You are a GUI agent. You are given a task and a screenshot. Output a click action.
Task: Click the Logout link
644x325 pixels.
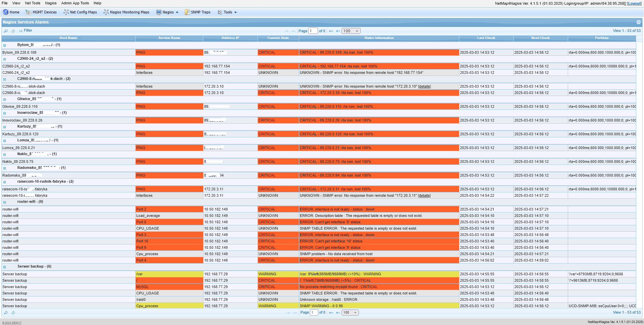coord(634,3)
